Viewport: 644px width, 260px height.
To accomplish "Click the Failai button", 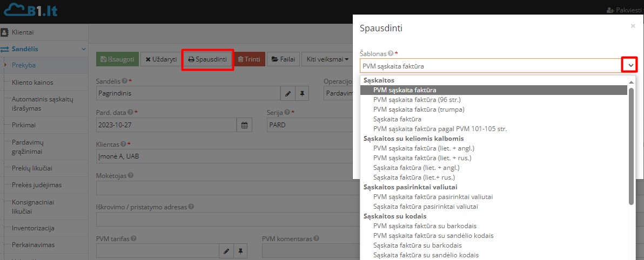I will coord(283,59).
